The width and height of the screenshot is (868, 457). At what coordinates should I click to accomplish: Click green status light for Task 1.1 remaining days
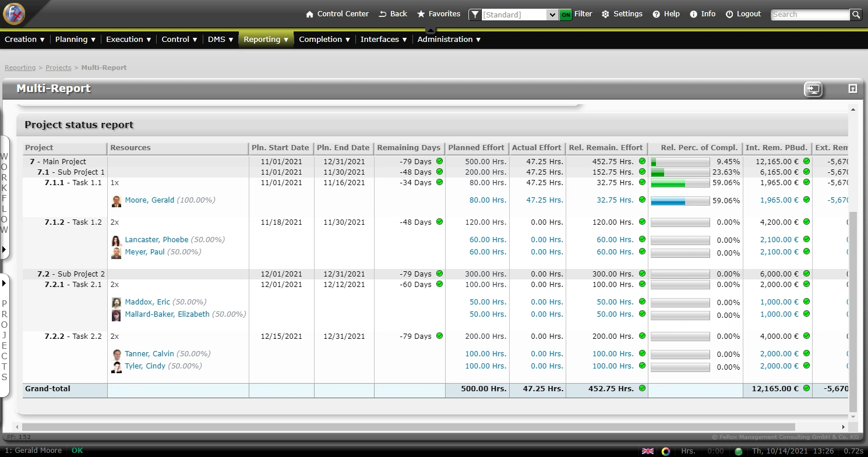click(x=439, y=182)
